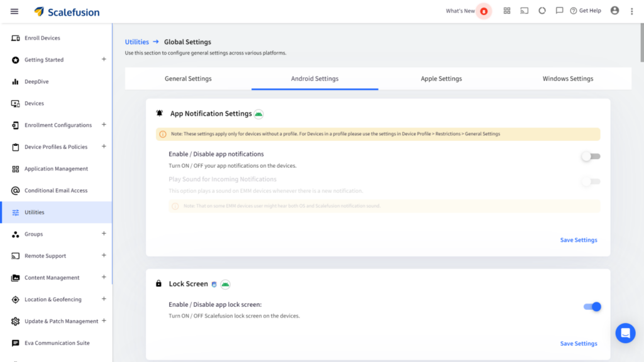Switch to Windows Settings tab
Screen dimensions: 644x362
(568, 79)
